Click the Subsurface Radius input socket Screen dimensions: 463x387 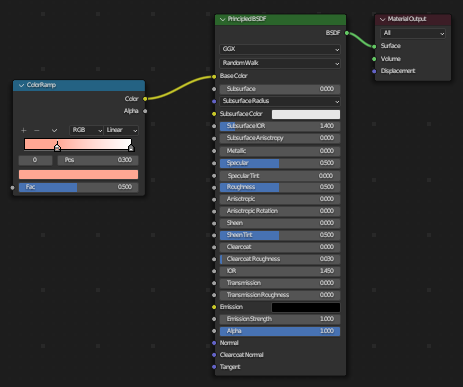pyautogui.click(x=214, y=101)
